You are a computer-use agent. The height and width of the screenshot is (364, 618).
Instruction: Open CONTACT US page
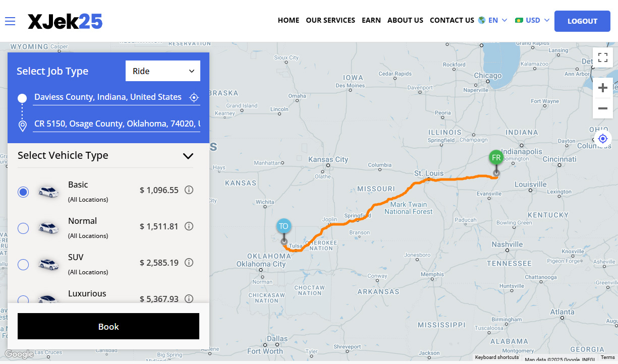[452, 20]
